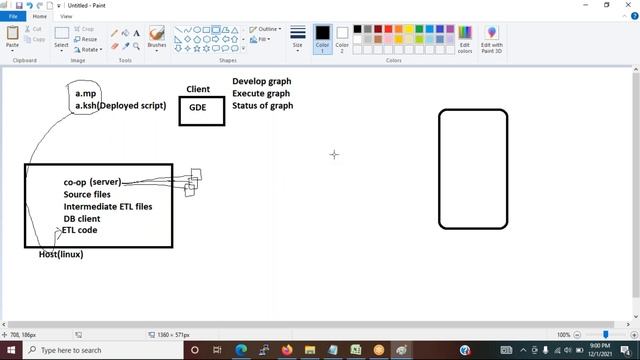Viewport: 640px width, 360px height.
Task: Open the Size line thickness dropdown
Action: (298, 39)
